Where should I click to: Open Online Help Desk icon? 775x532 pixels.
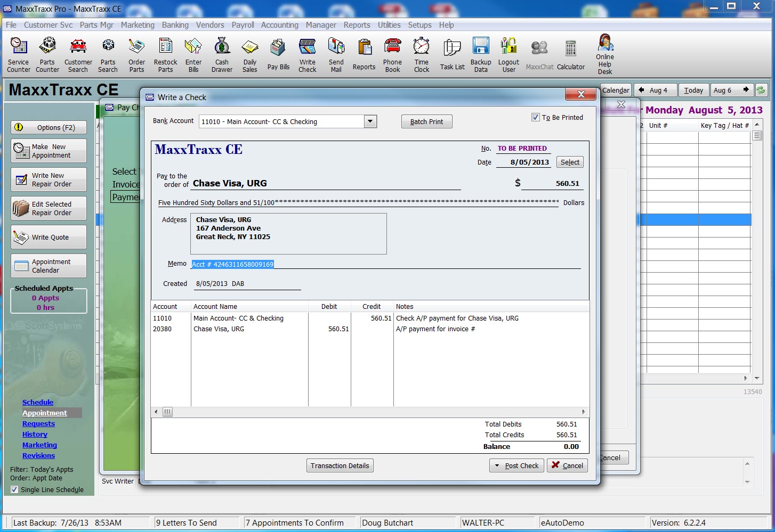[605, 54]
